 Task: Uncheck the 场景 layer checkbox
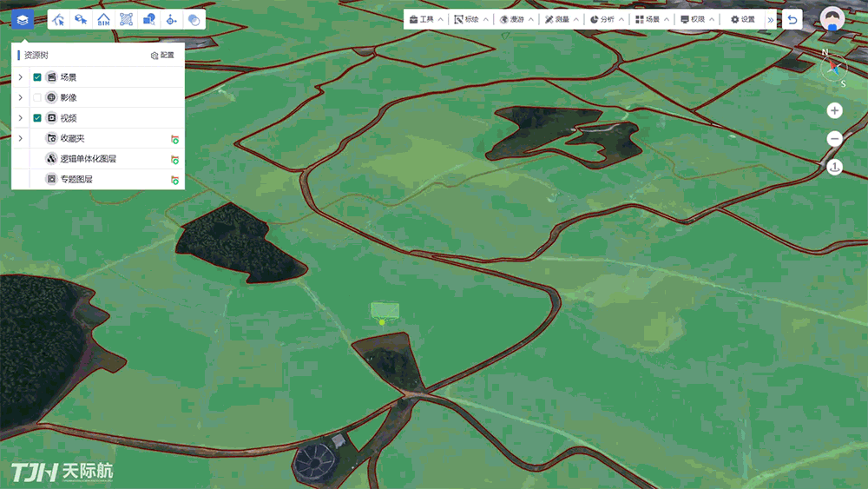pos(37,77)
